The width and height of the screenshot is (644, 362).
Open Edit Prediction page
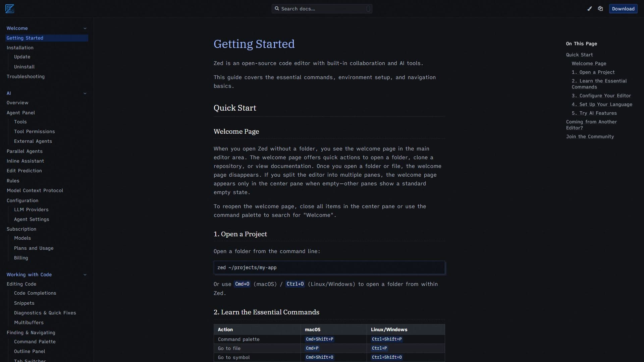point(24,171)
